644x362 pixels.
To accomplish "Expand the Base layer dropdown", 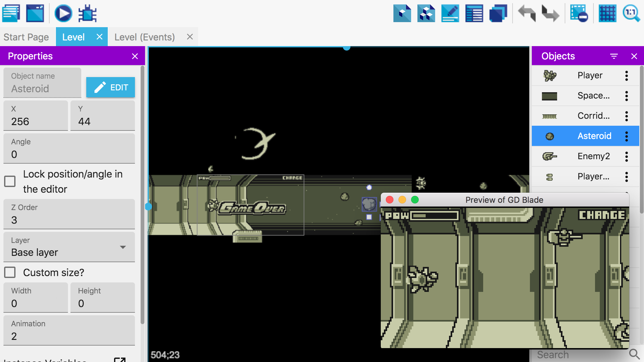I will pyautogui.click(x=123, y=247).
